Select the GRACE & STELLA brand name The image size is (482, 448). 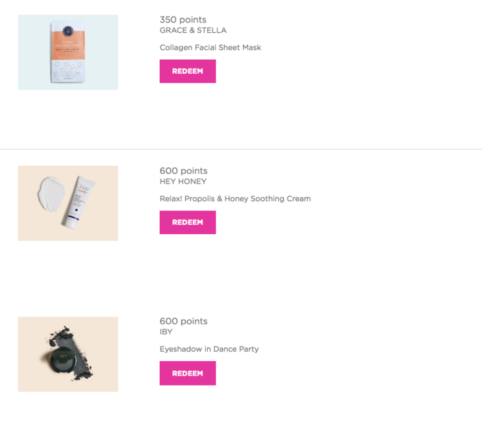coord(193,30)
